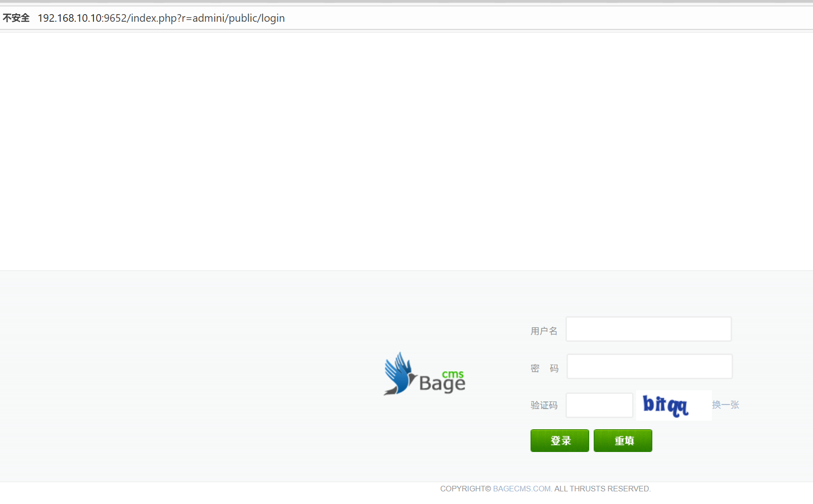The height and width of the screenshot is (504, 813).
Task: Focus the 用户名 username input field
Action: pyautogui.click(x=649, y=329)
